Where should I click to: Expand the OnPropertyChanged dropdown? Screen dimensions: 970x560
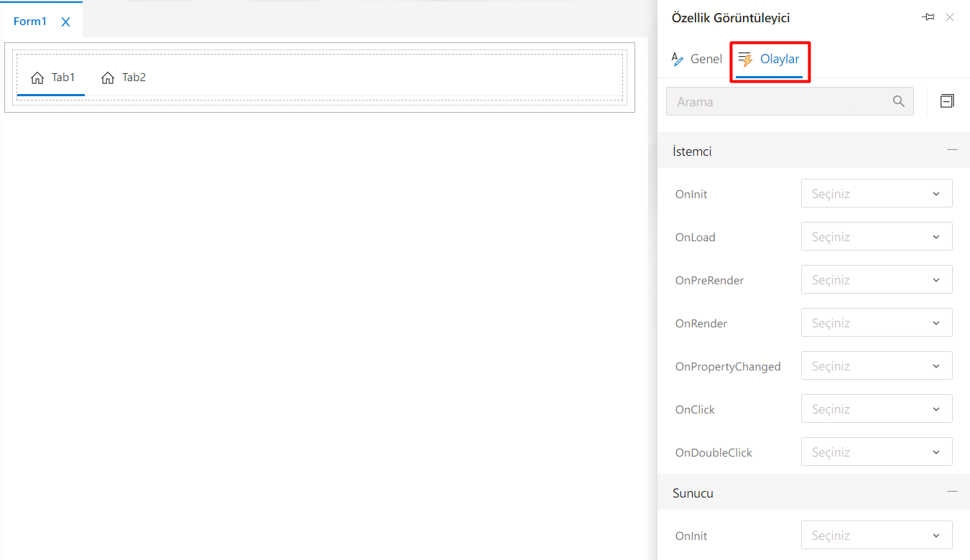coord(876,366)
